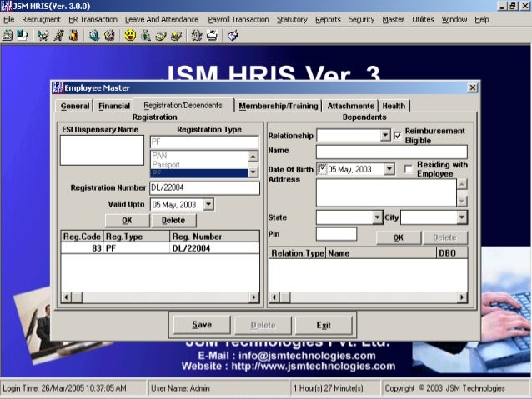The image size is (532, 399).
Task: Switch to the General tab
Action: 75,106
